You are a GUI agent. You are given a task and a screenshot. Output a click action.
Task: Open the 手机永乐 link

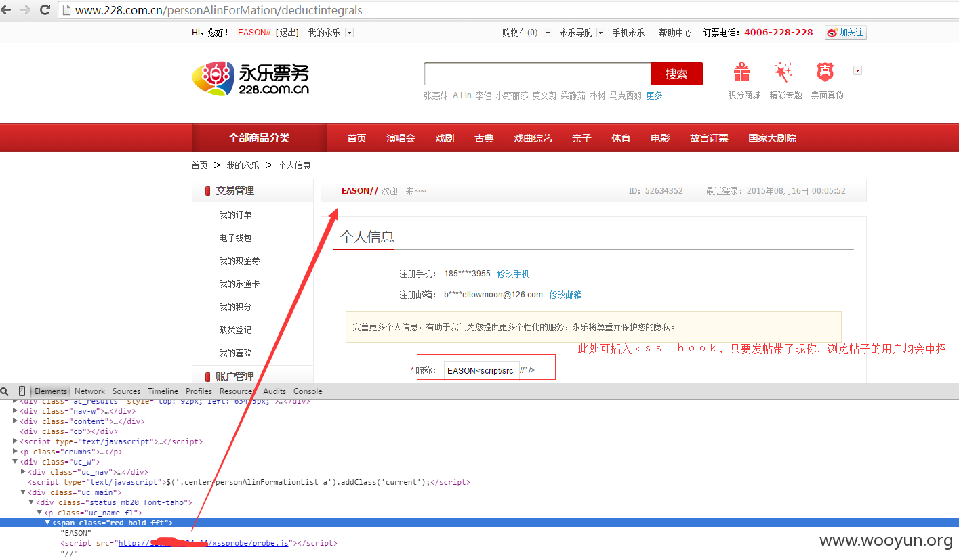[628, 33]
